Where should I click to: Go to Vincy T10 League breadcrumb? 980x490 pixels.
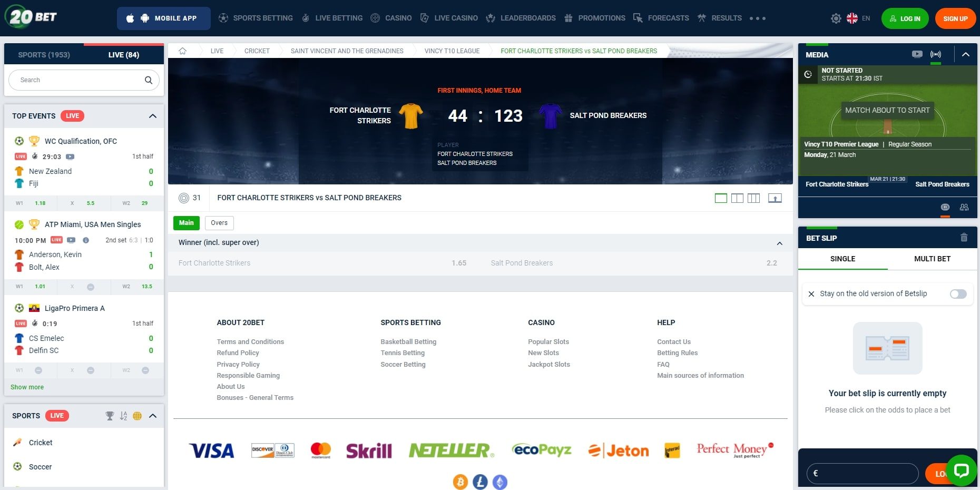pyautogui.click(x=452, y=51)
